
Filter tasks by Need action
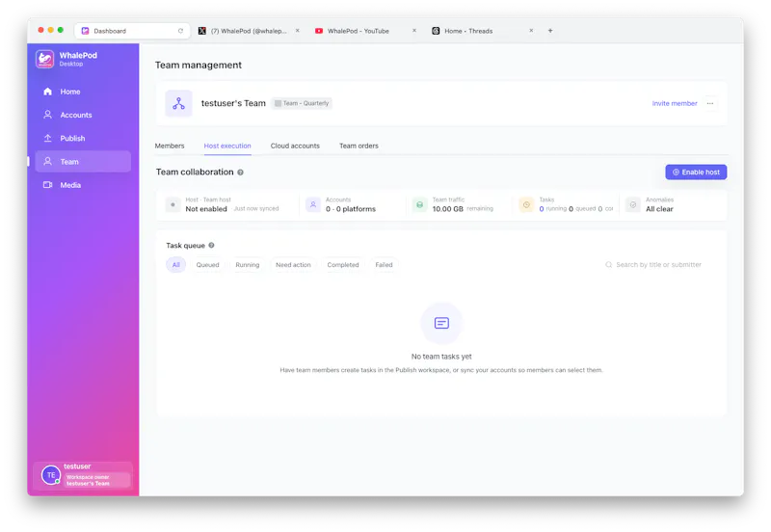293,264
